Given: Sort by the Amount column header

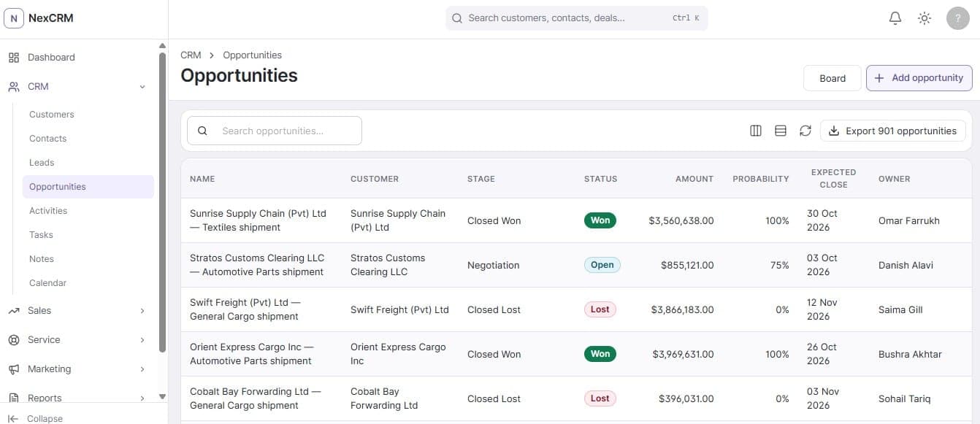Looking at the screenshot, I should tap(694, 179).
